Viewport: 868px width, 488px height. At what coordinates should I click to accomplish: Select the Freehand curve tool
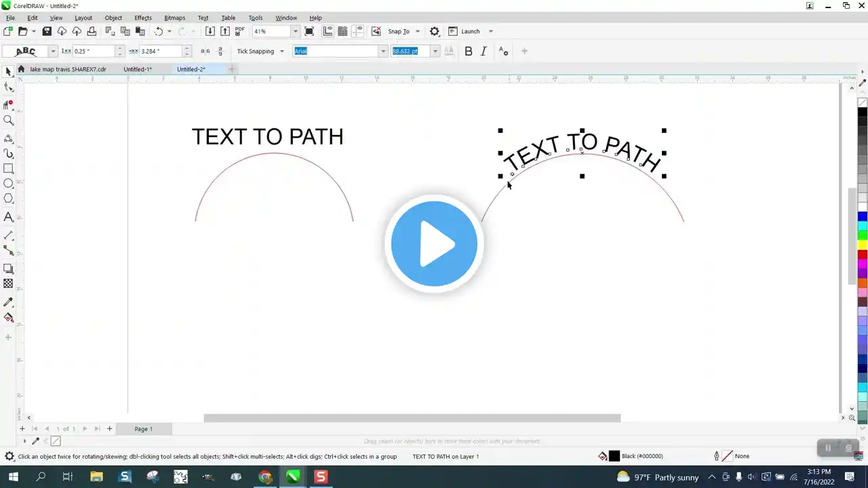point(8,138)
